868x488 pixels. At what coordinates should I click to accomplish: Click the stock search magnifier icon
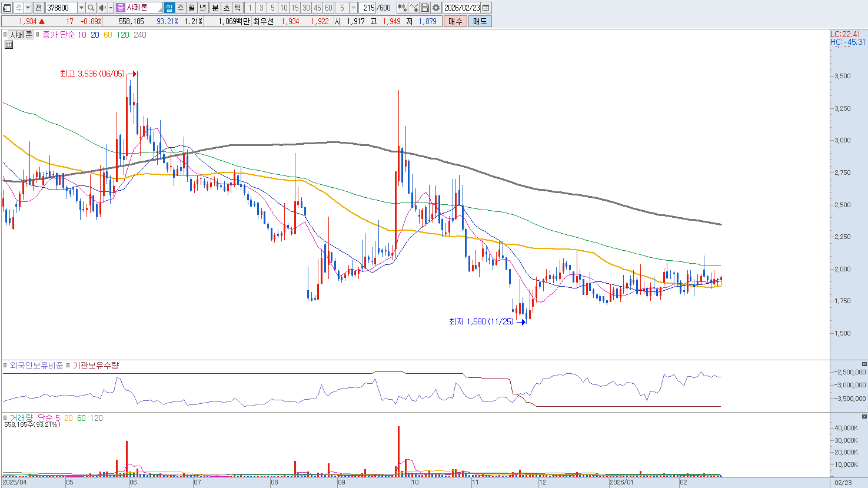91,8
